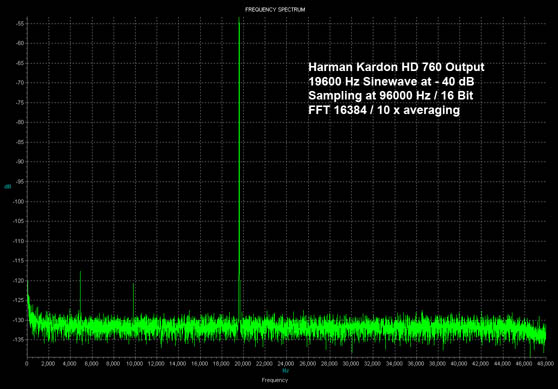The image size is (558, 389).
Task: Click the -80 y-axis tick label
Action: 20,122
